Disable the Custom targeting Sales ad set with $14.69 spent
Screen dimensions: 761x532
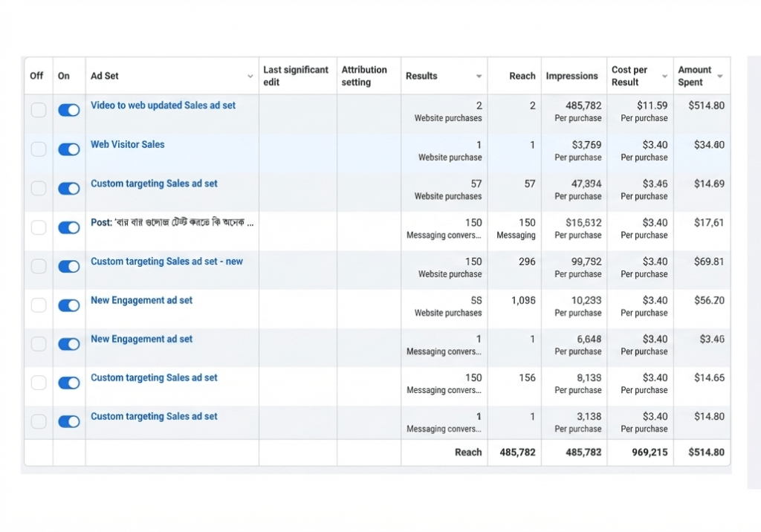(69, 188)
